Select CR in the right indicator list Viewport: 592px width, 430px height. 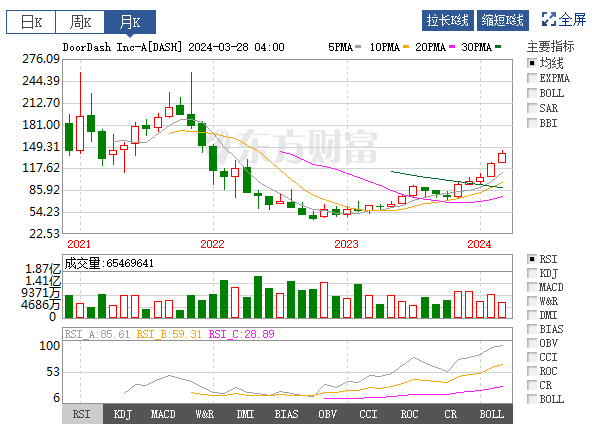click(532, 385)
